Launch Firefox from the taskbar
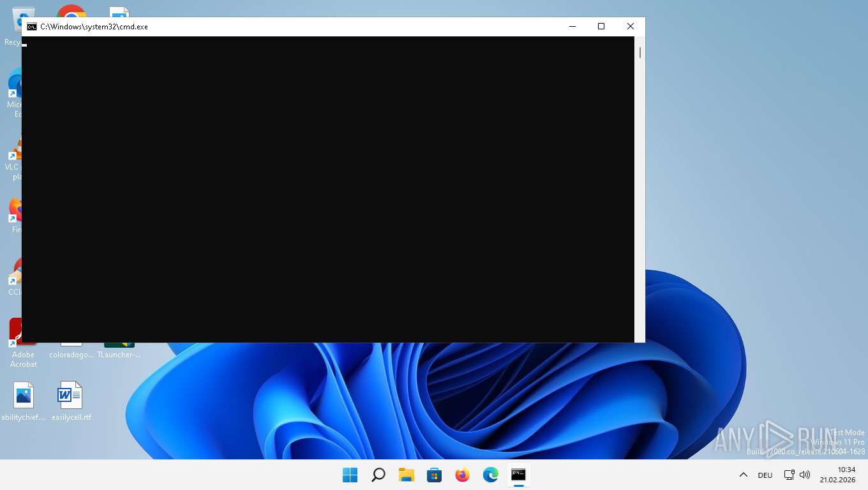 (x=462, y=475)
